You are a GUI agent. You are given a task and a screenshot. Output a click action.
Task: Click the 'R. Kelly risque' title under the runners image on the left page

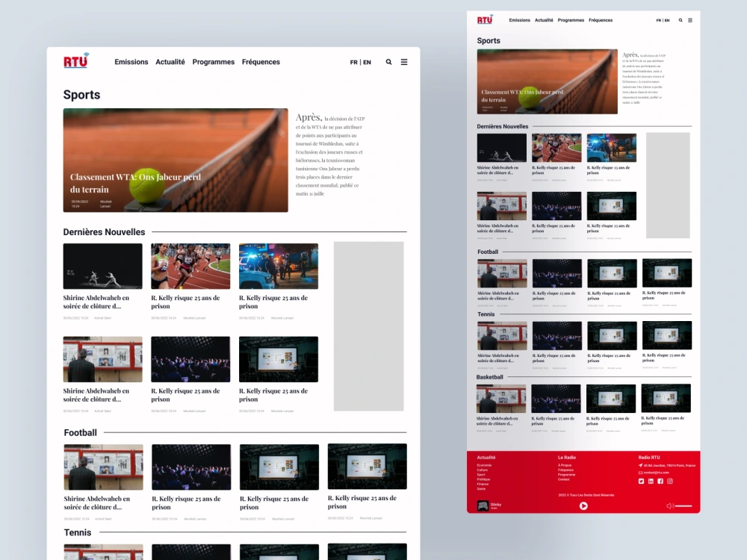[185, 302]
